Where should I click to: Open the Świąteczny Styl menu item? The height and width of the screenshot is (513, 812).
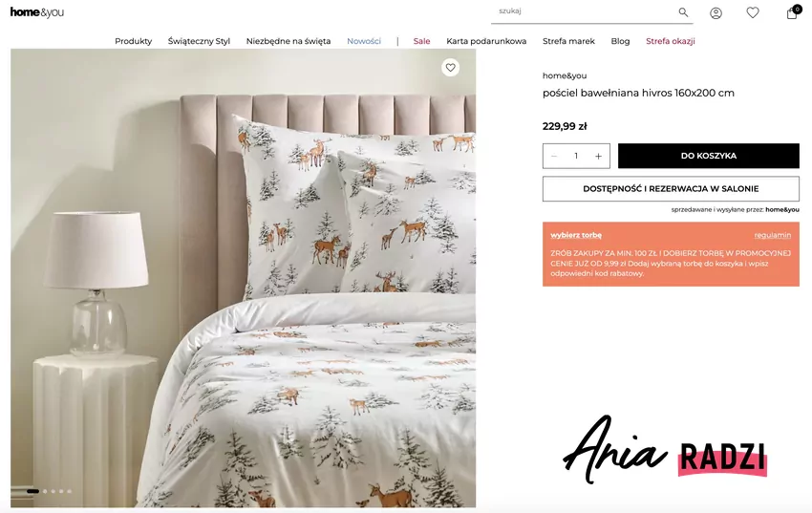(x=199, y=41)
